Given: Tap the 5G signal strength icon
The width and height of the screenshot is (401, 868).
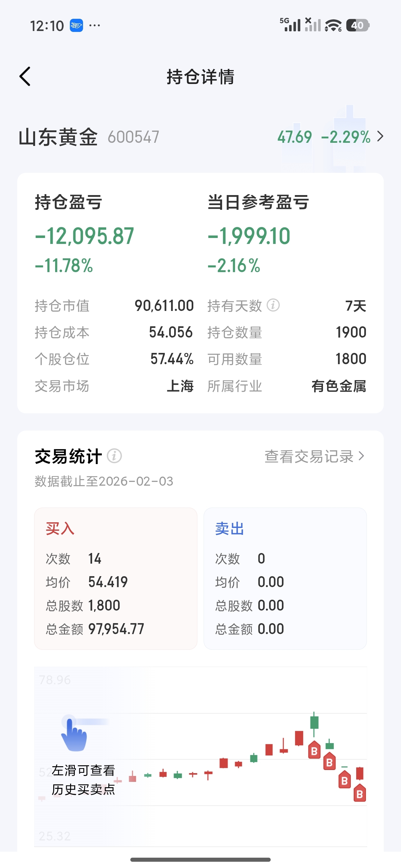Looking at the screenshot, I should (290, 25).
